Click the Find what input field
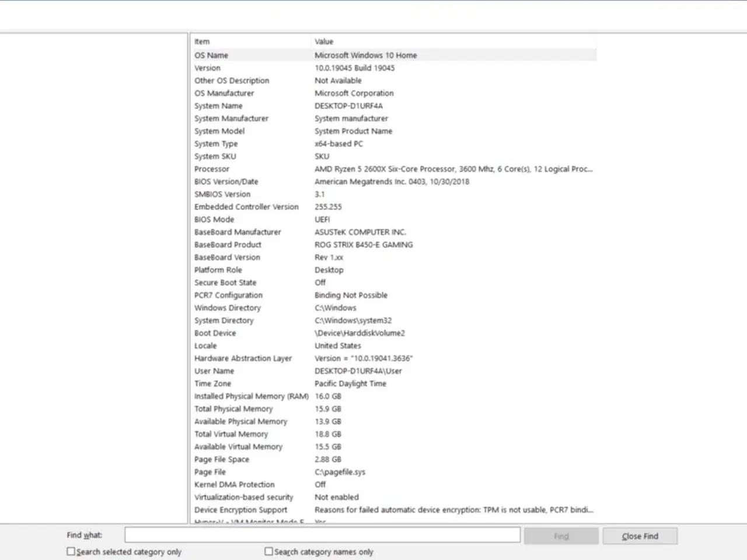This screenshot has width=747, height=560. coord(323,534)
